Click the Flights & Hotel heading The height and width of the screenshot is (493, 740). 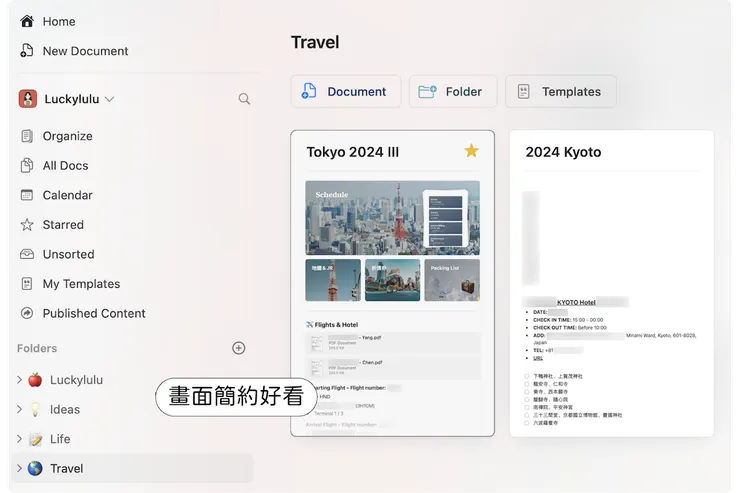point(336,325)
